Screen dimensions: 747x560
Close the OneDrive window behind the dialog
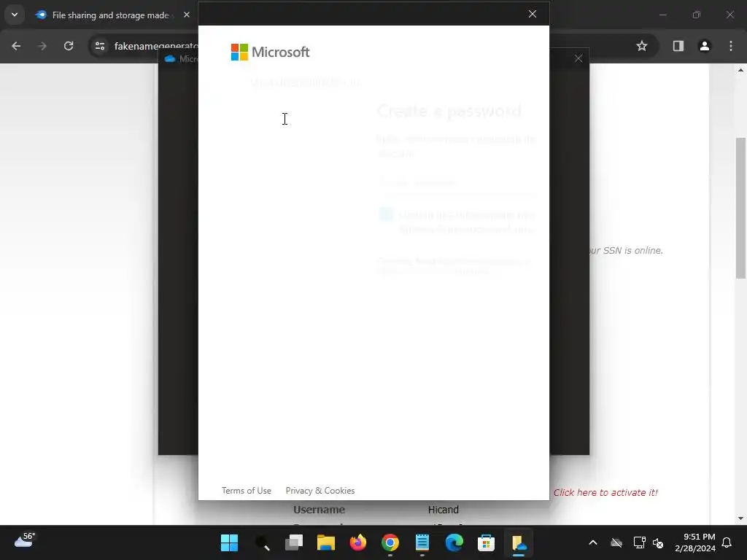(578, 58)
